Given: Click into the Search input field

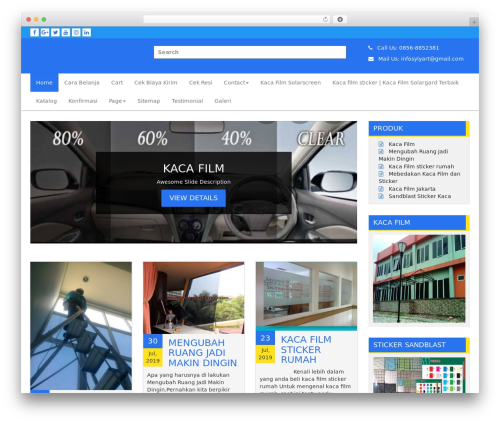Looking at the screenshot, I should 250,52.
